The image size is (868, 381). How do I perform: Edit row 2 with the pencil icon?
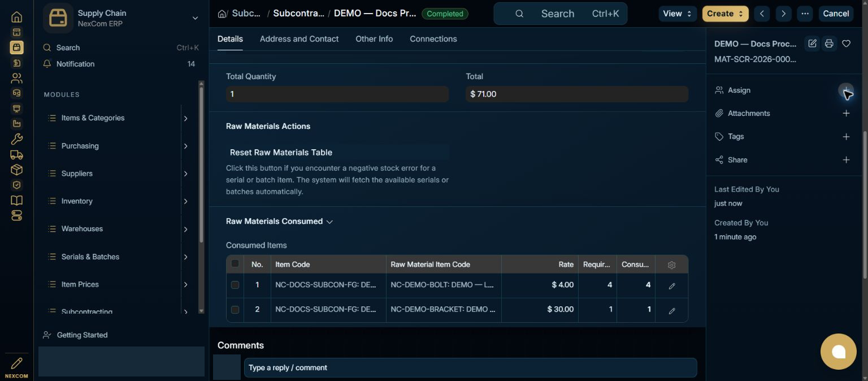tap(671, 310)
